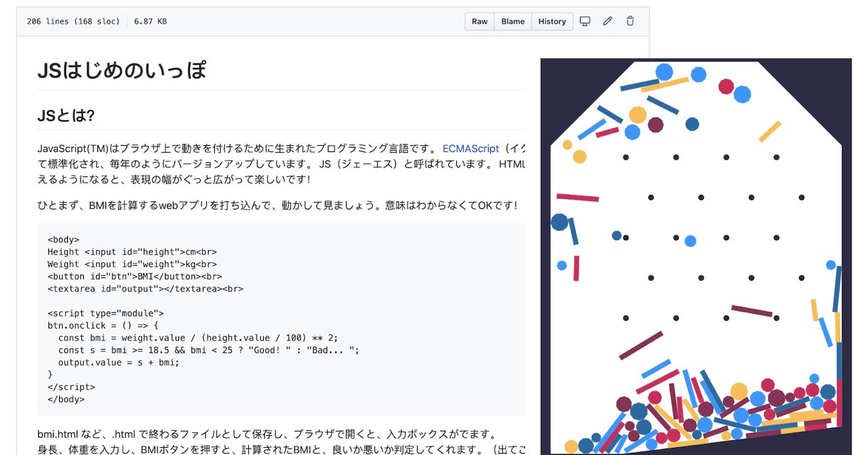Screen dimensions: 868x455
Task: Click the trash delete file icon
Action: click(630, 21)
